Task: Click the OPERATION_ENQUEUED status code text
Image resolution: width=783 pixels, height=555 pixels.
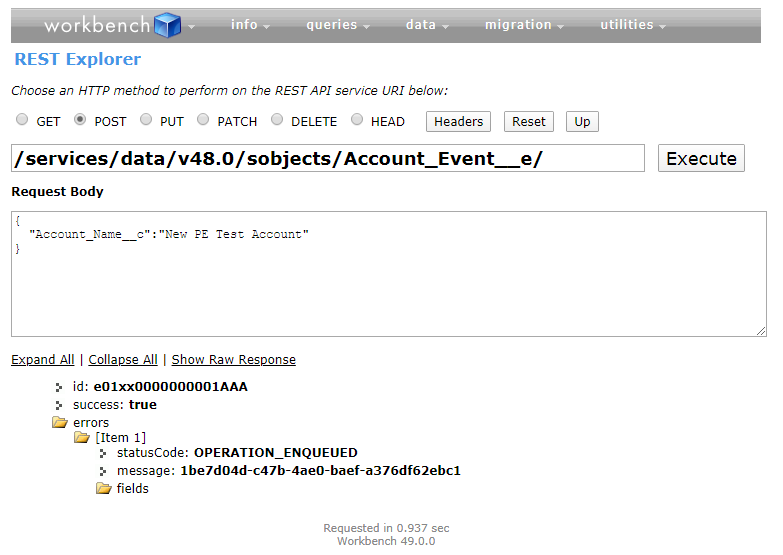Action: click(x=276, y=453)
